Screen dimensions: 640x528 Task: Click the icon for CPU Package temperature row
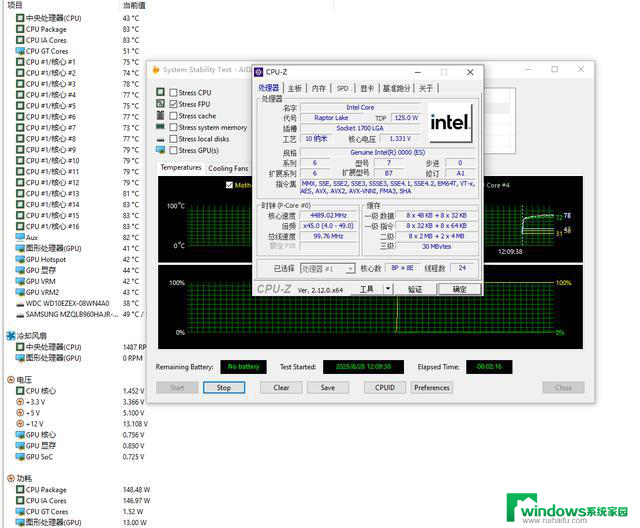(20, 29)
